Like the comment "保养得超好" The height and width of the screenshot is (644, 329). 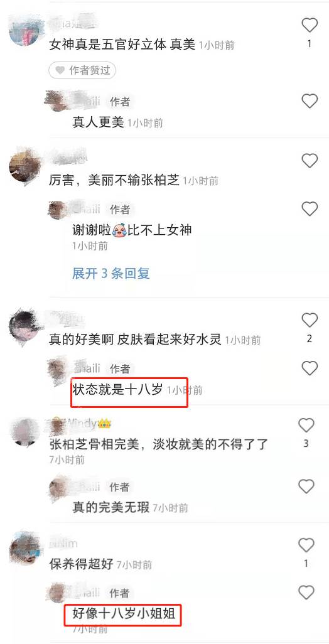point(306,545)
